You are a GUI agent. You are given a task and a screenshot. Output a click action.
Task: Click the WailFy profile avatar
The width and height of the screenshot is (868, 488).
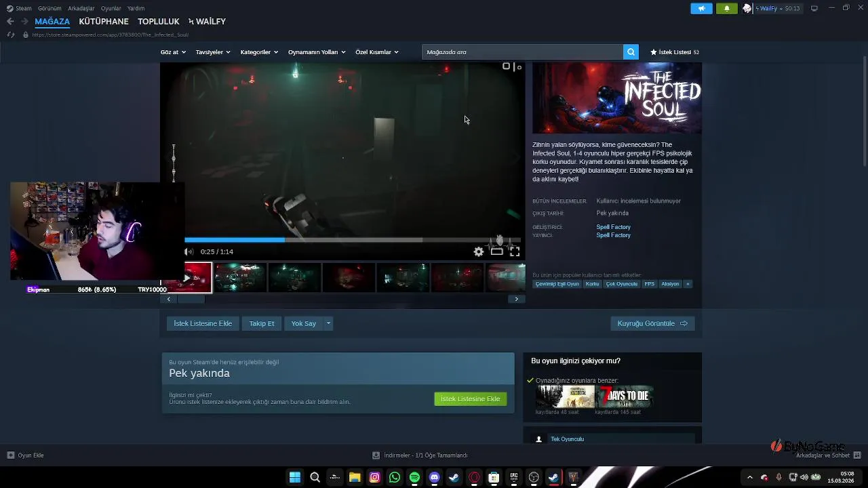coord(747,8)
